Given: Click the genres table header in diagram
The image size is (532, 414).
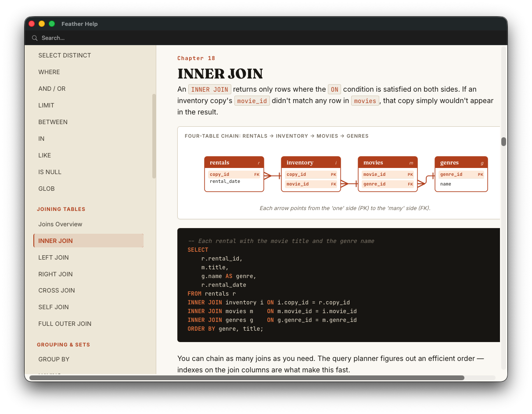Looking at the screenshot, I should click(461, 163).
